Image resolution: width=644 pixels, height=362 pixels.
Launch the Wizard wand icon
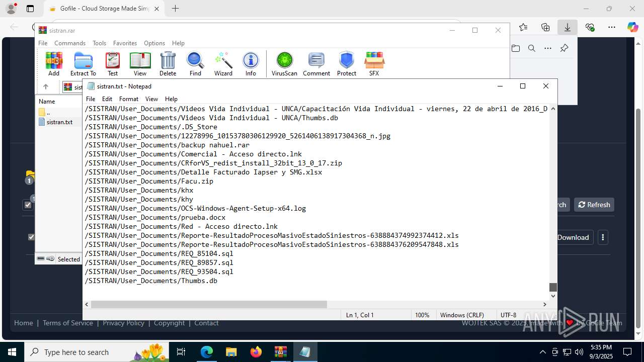223,64
